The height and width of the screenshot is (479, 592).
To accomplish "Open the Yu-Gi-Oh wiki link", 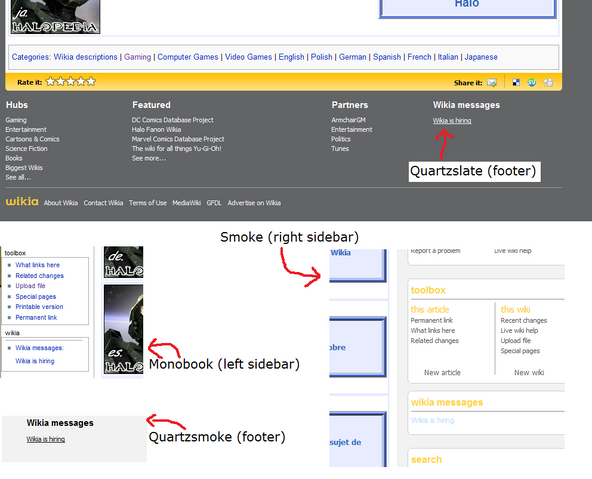I will pyautogui.click(x=176, y=148).
